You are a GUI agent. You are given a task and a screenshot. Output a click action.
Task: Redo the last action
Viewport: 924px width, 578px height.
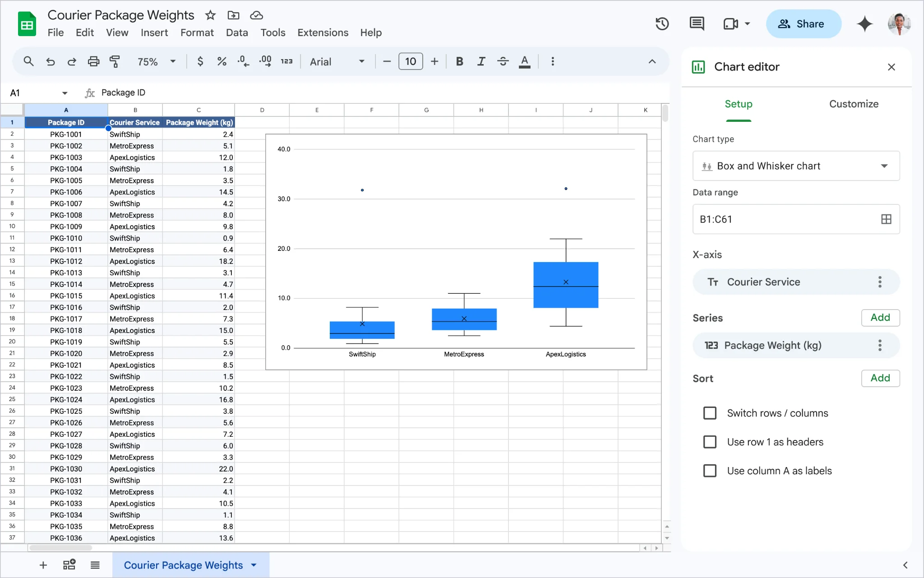click(x=72, y=61)
